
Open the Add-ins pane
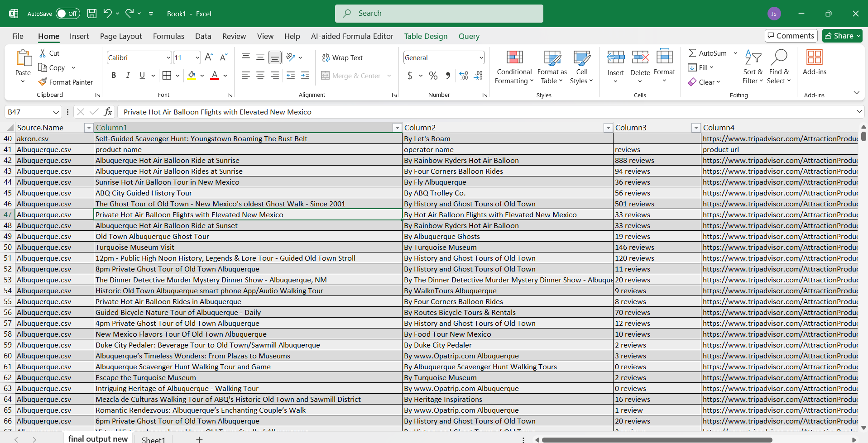pyautogui.click(x=814, y=62)
